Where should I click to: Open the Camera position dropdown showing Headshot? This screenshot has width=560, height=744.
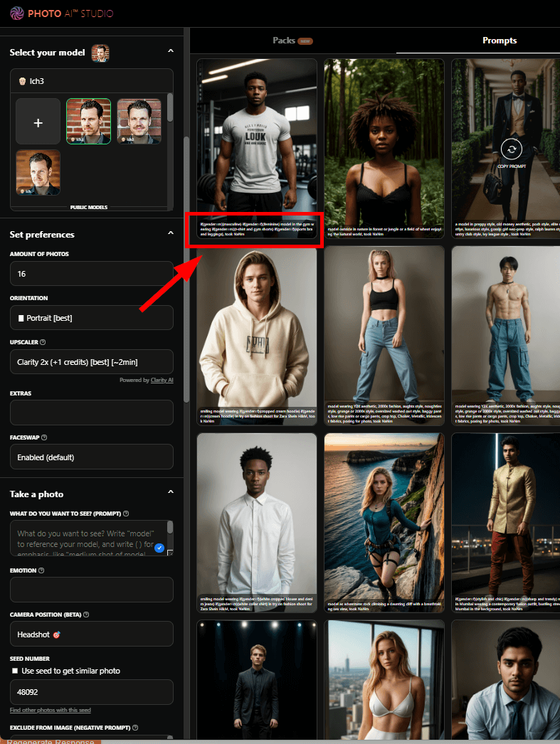tap(92, 634)
